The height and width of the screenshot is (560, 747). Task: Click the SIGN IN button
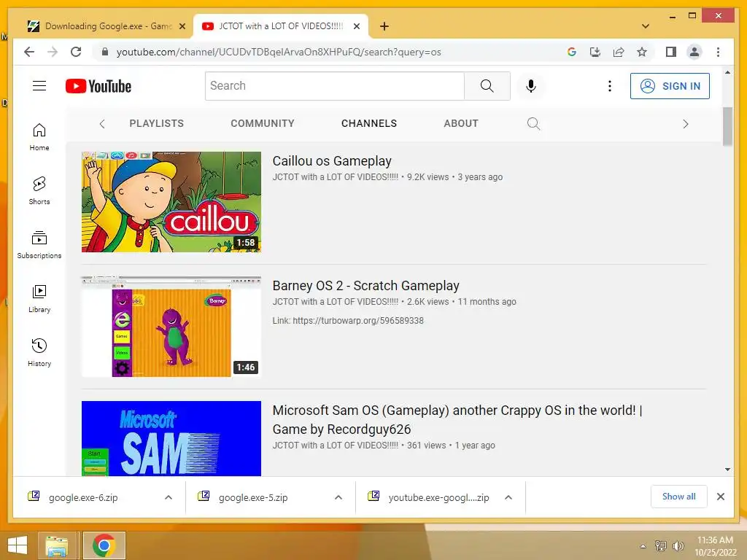click(670, 86)
